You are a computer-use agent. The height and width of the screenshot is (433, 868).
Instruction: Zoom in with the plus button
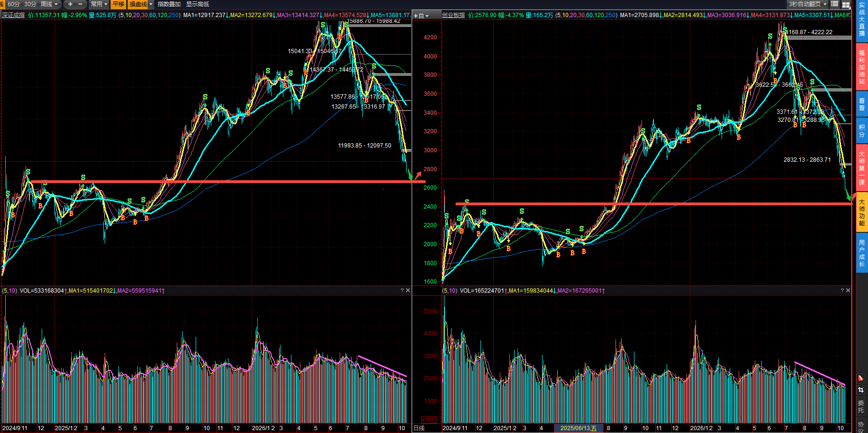[x=70, y=4]
